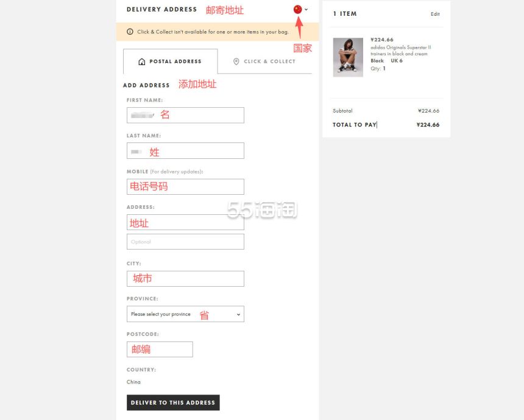Image resolution: width=524 pixels, height=420 pixels.
Task: Click the info icon in the notice banner
Action: [x=130, y=32]
